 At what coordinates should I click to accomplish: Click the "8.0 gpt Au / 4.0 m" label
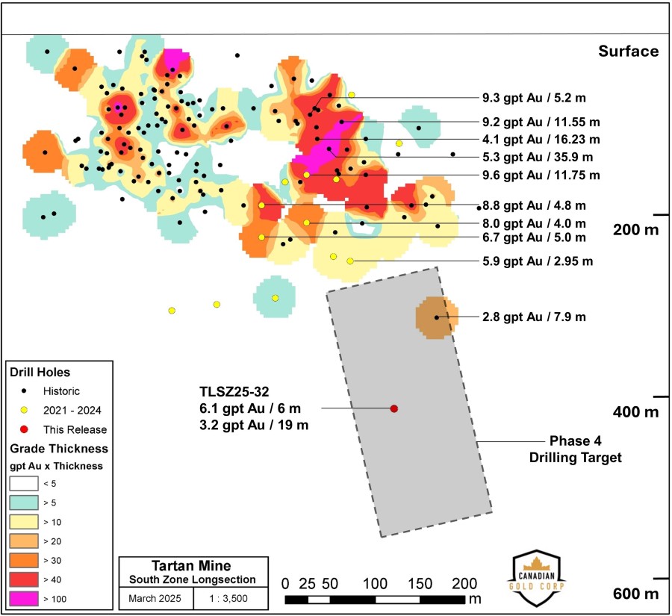point(534,223)
